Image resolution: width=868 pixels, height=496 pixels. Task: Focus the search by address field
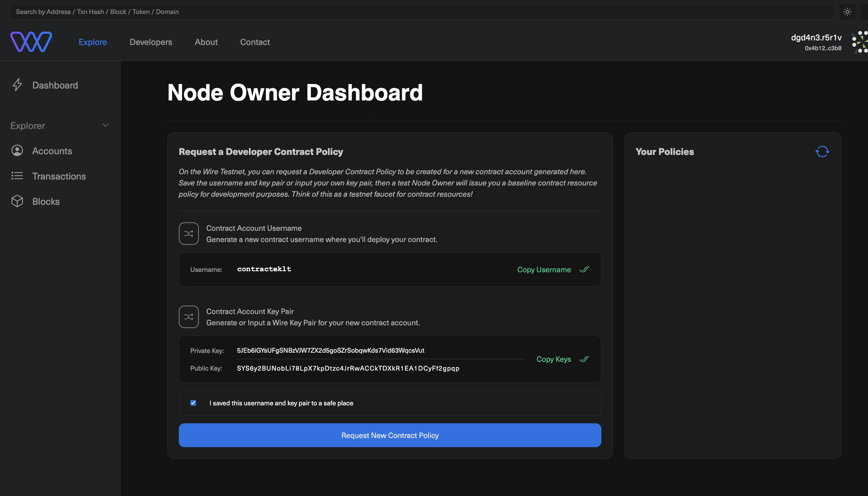point(422,12)
